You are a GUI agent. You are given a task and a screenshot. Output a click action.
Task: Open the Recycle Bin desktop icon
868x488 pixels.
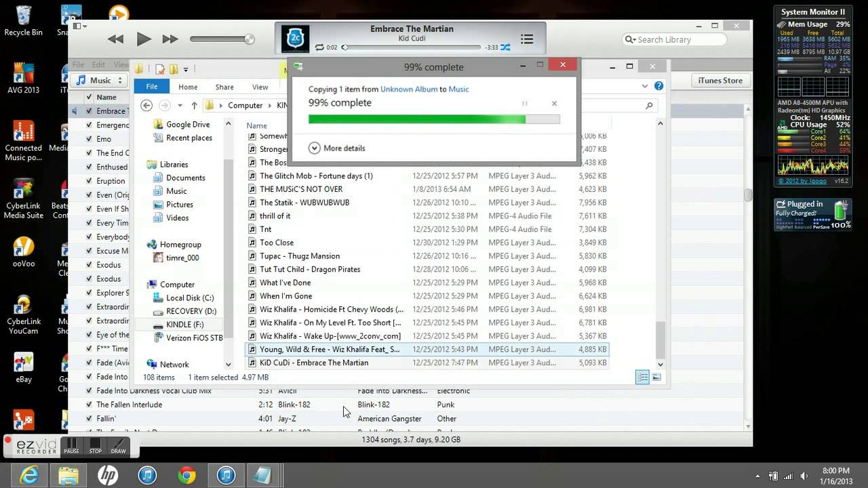tap(23, 21)
